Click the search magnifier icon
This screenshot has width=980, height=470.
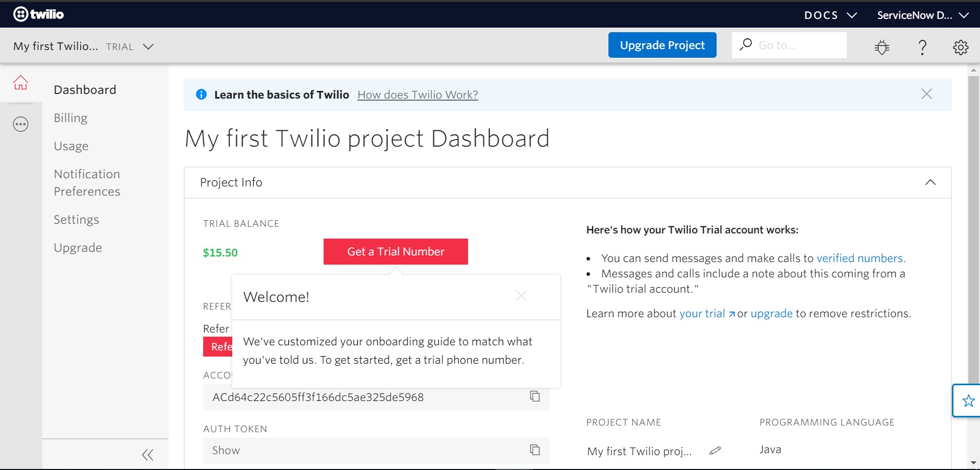(746, 44)
